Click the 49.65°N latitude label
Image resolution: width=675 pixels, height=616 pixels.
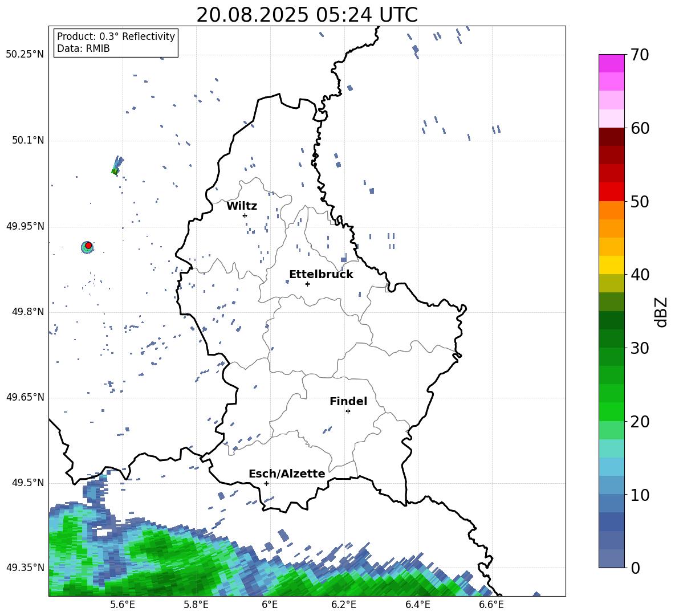[25, 397]
